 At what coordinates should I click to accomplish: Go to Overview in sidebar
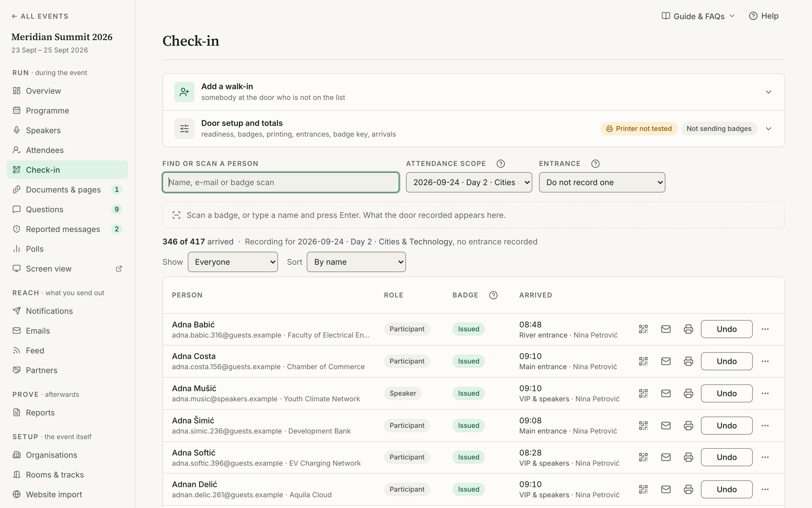(x=67, y=91)
